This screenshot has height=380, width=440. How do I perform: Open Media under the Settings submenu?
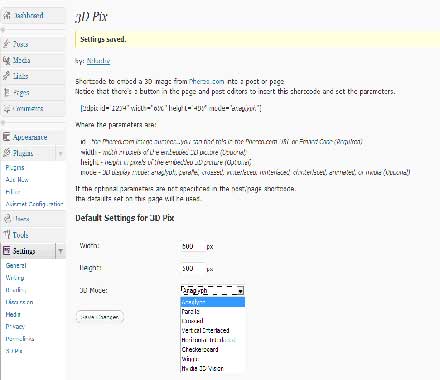(x=13, y=314)
